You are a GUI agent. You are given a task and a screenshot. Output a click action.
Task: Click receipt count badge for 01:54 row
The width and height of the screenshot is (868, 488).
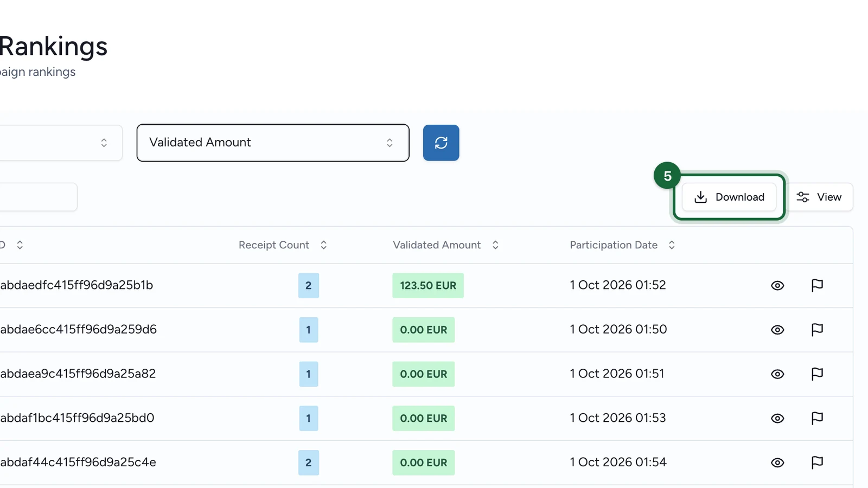[x=309, y=463]
